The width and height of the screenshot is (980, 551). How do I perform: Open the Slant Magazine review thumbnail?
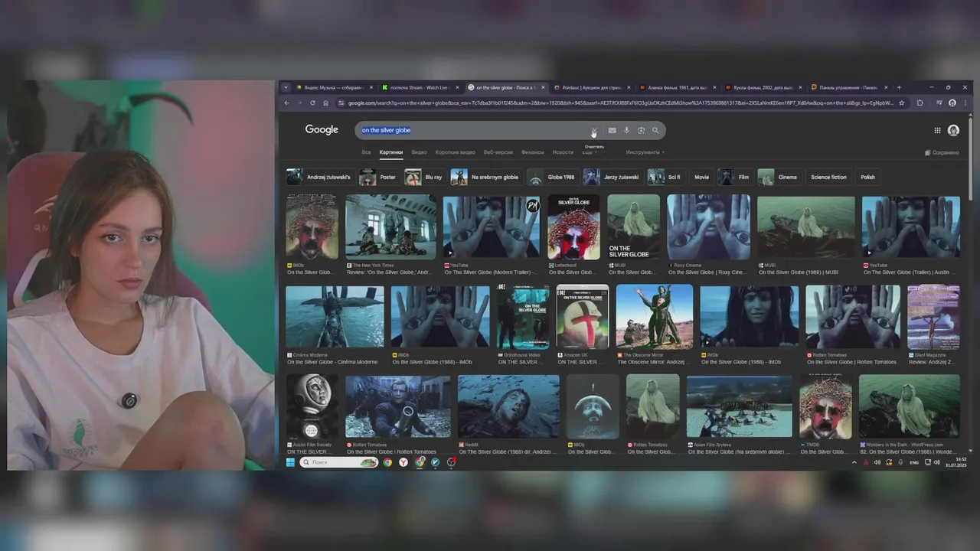[933, 317]
